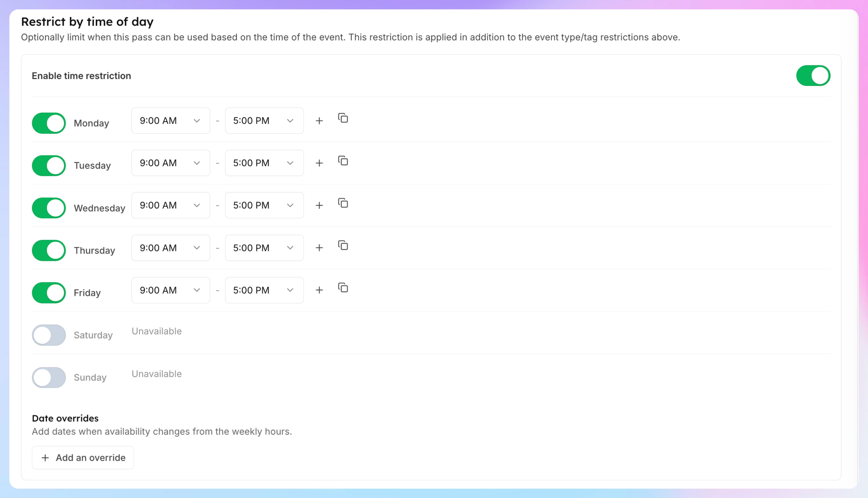This screenshot has height=498, width=868.
Task: Copy Friday's hours to other days
Action: click(x=343, y=288)
